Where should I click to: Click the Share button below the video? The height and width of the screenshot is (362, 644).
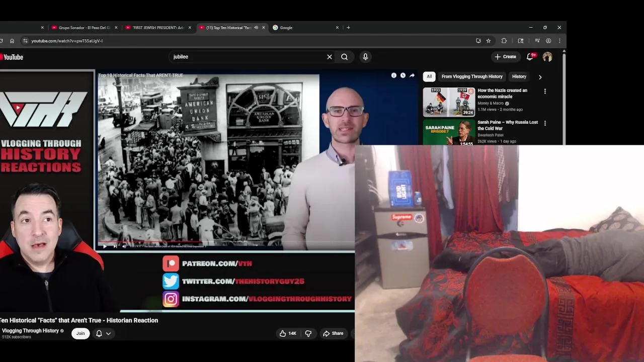333,333
